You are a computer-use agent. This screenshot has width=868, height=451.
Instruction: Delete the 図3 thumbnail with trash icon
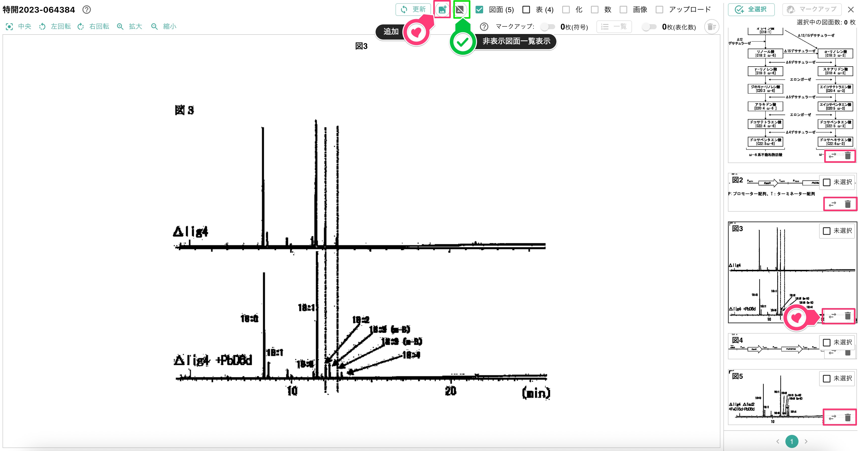point(848,316)
